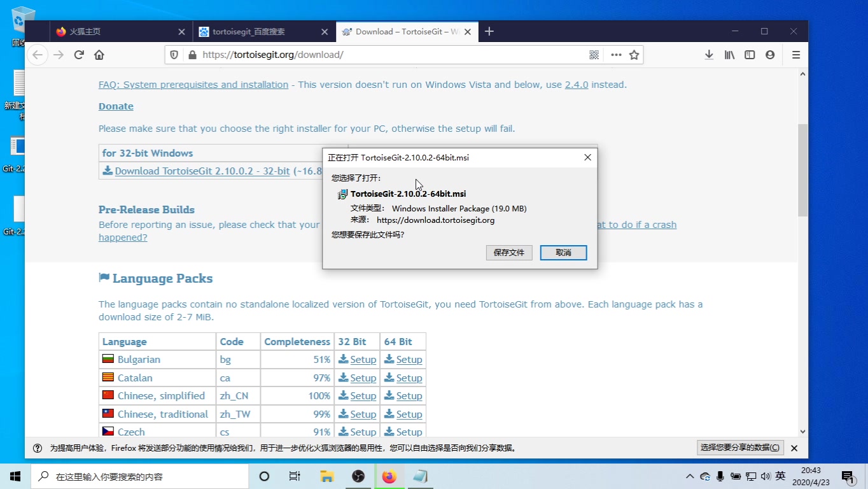The width and height of the screenshot is (868, 489).
Task: Close the 火狐主页 tab
Action: pos(181,31)
